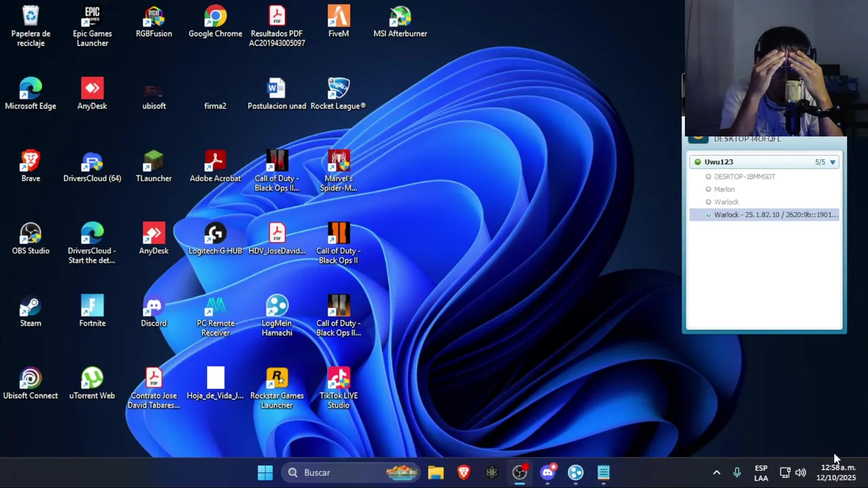Select the Hoja_de_Vida blank file icon
Screen dimensions: 868x488
[215, 384]
